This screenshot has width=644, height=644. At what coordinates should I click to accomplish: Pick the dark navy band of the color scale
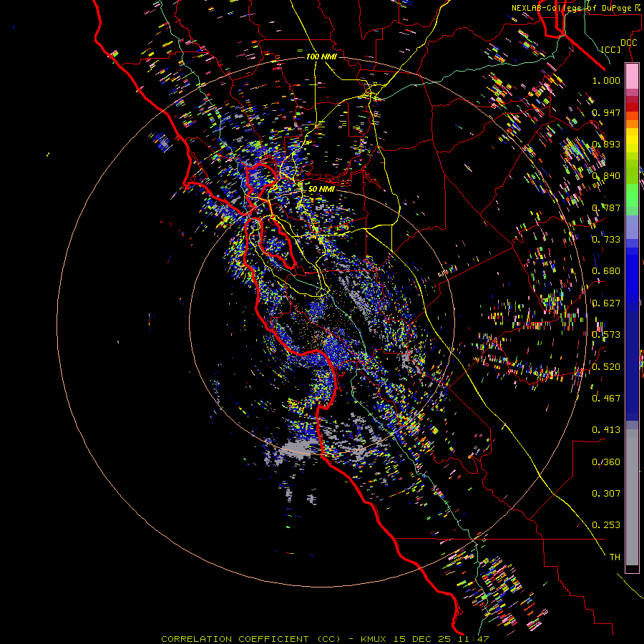[x=632, y=366]
